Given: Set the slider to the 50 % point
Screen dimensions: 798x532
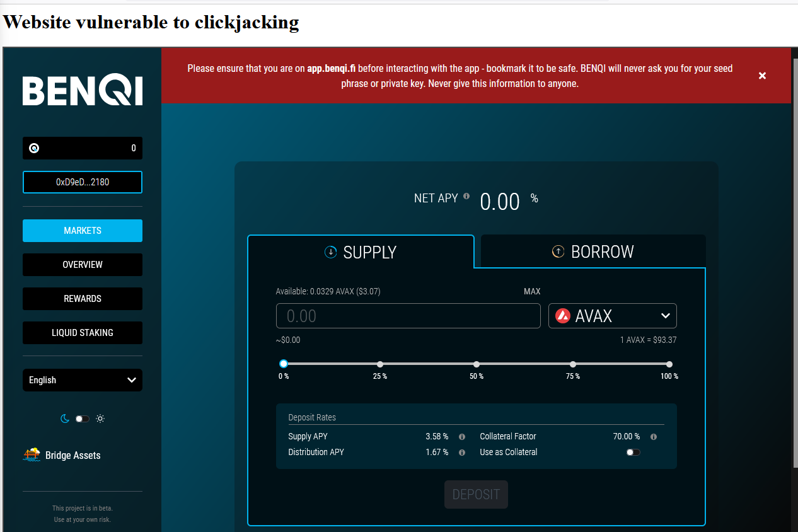Looking at the screenshot, I should pos(477,364).
